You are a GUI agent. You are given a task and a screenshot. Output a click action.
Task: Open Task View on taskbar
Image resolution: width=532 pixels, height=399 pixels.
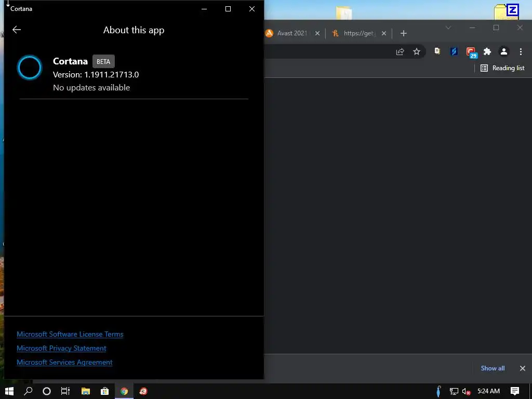[65, 391]
